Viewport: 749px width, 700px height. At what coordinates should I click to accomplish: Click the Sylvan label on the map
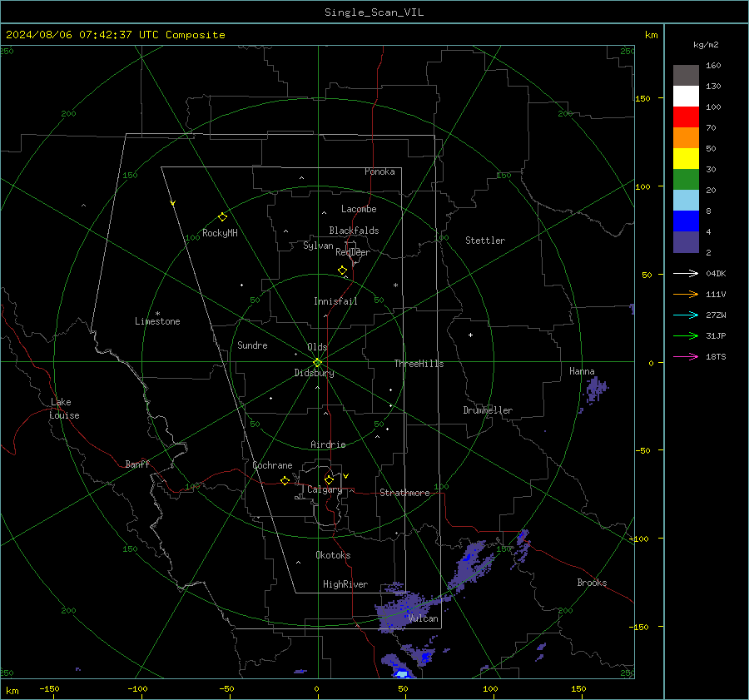(318, 246)
